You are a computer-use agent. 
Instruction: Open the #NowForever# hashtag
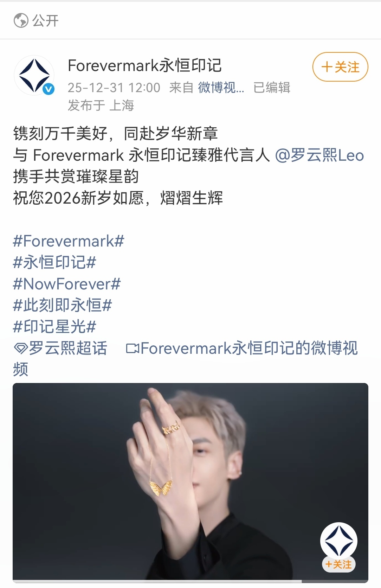(x=67, y=284)
